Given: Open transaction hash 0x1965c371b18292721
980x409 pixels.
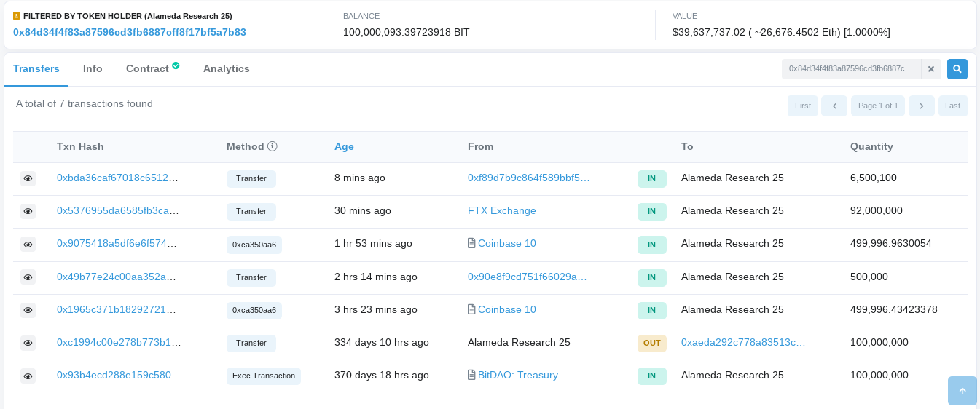Looking at the screenshot, I should coord(117,309).
